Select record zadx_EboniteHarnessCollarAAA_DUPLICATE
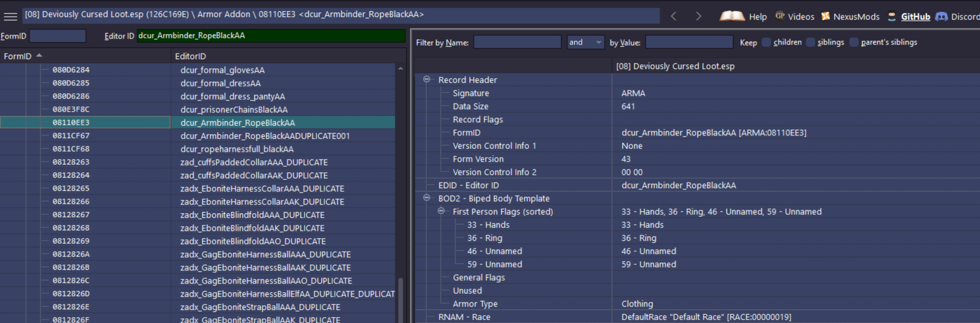980x323 pixels. [x=262, y=189]
